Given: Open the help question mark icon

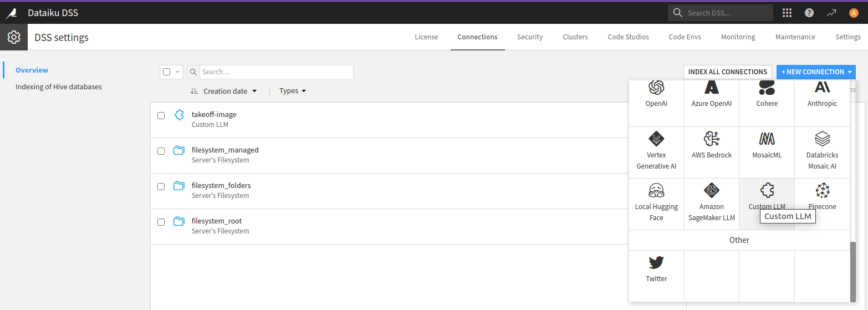Looking at the screenshot, I should coord(809,13).
